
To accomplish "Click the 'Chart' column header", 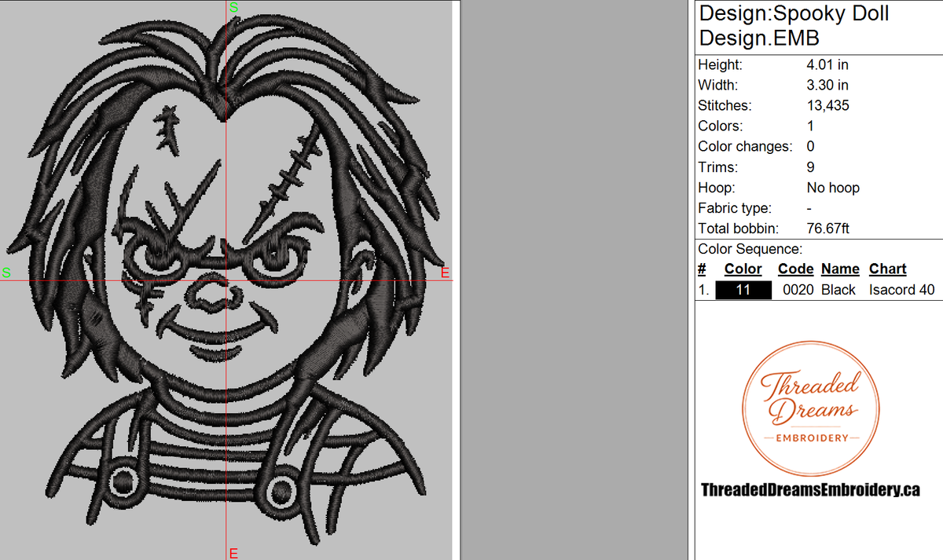I will [x=888, y=269].
